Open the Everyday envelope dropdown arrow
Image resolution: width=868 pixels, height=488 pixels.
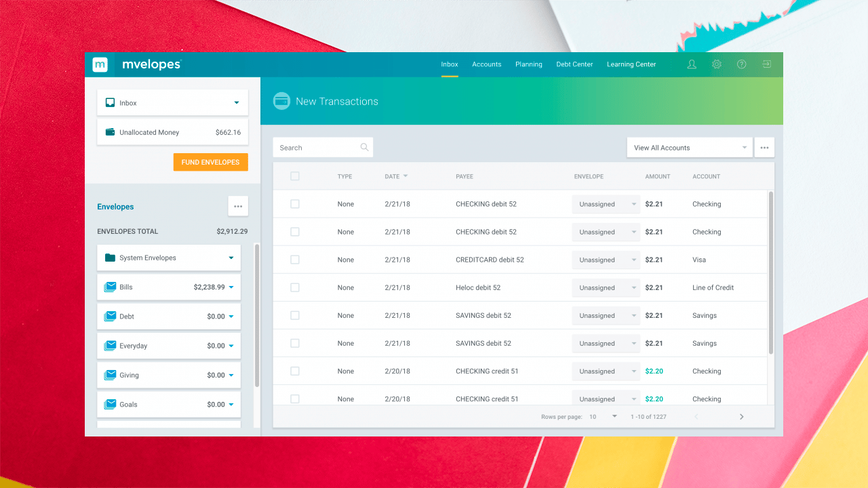click(x=231, y=346)
